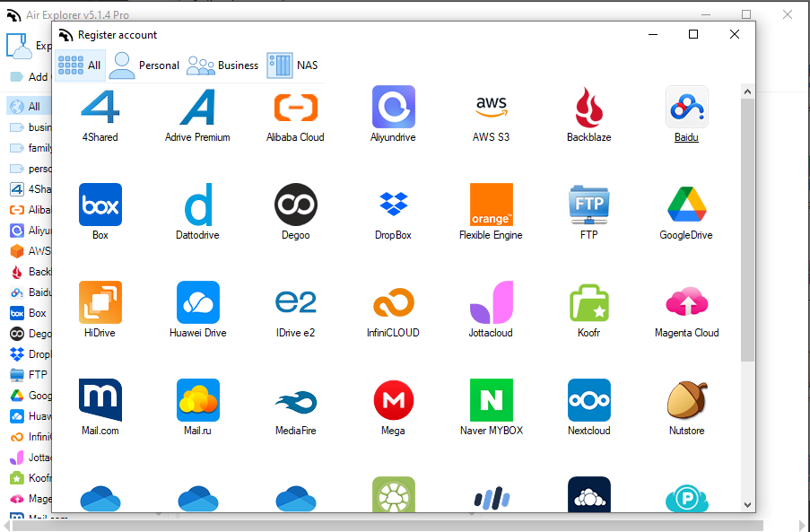This screenshot has width=810, height=532.
Task: Select the Mega provider icon
Action: click(x=393, y=407)
